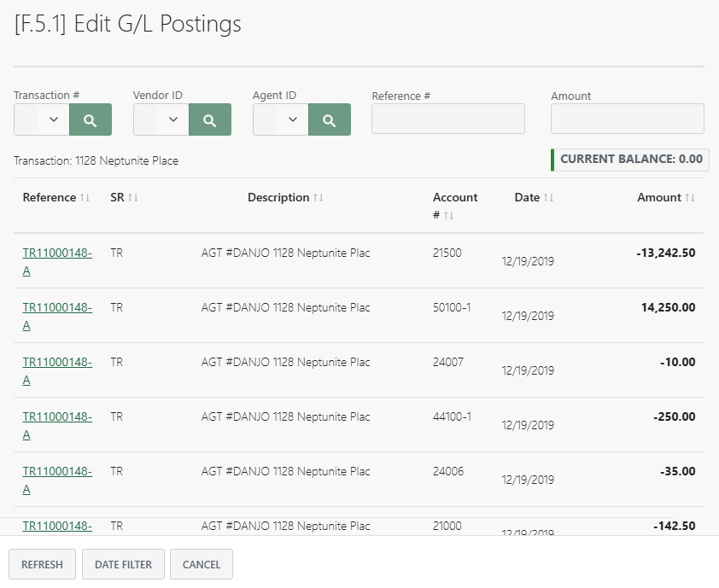Click the Amount filter input field
The width and height of the screenshot is (719, 588).
(x=627, y=119)
